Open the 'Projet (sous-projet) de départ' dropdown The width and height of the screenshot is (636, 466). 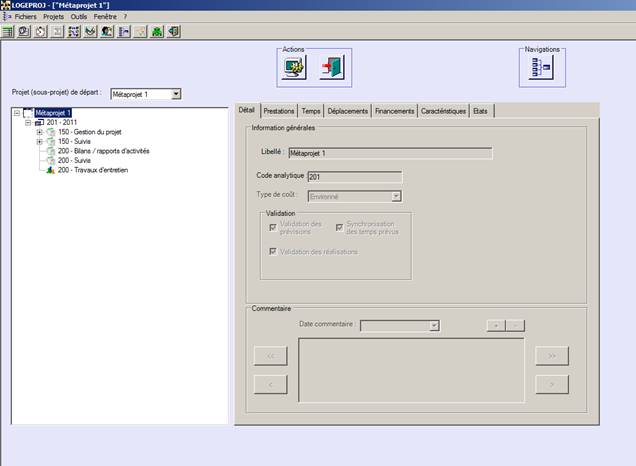tap(176, 94)
